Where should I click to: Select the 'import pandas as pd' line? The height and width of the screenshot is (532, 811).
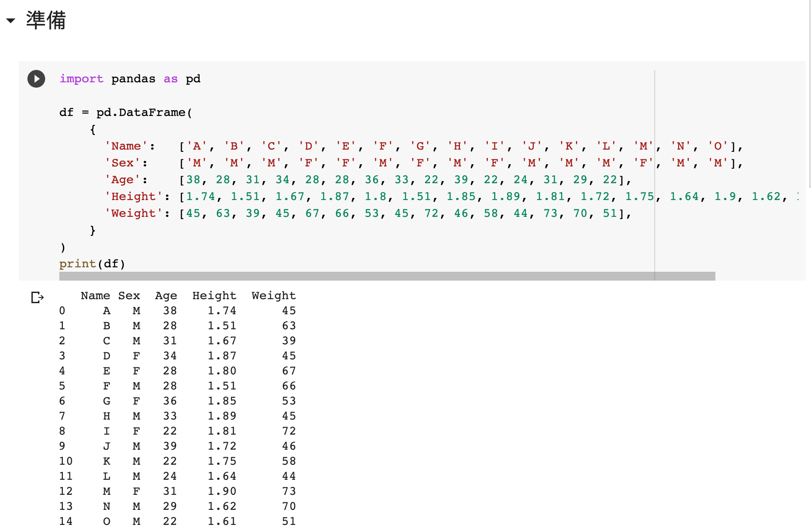pos(130,79)
